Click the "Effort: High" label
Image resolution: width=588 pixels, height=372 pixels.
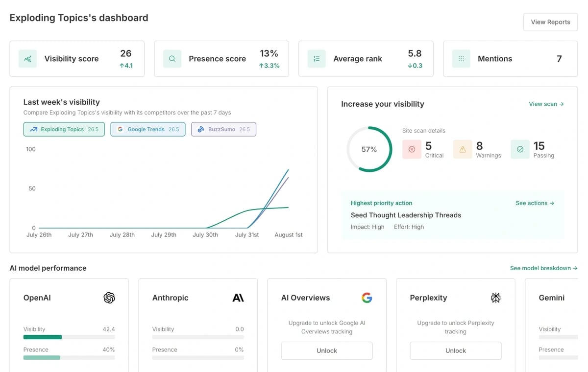(409, 227)
